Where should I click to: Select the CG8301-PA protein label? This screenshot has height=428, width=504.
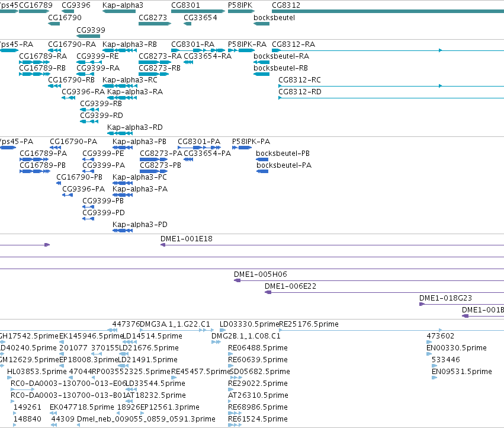(x=199, y=142)
